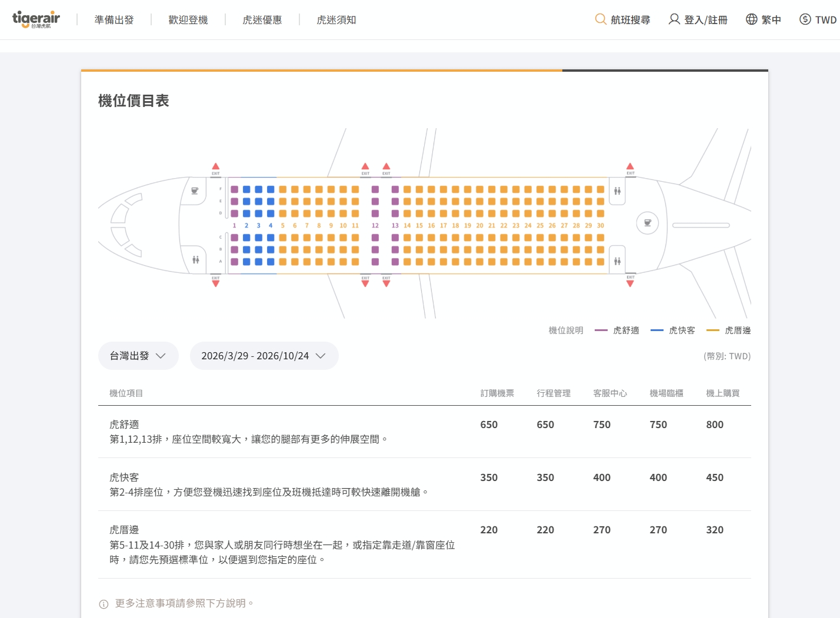Open the 準備出發 menu
840x618 pixels.
(x=114, y=20)
